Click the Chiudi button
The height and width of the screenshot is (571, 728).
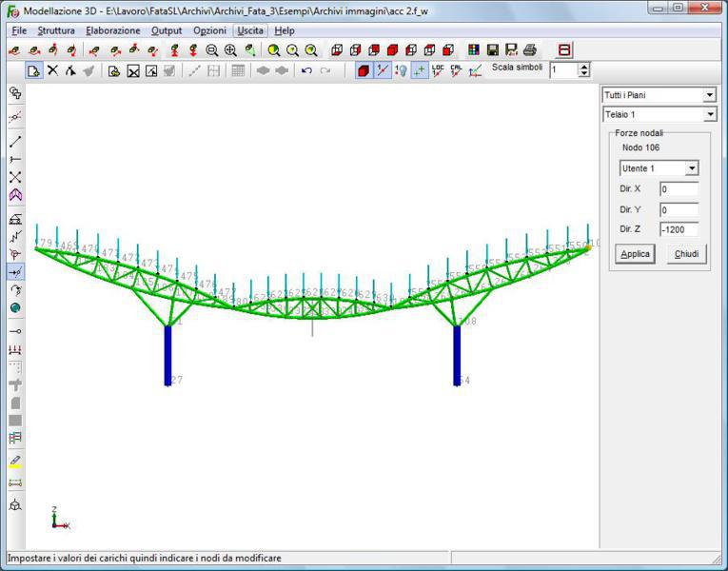tap(686, 254)
